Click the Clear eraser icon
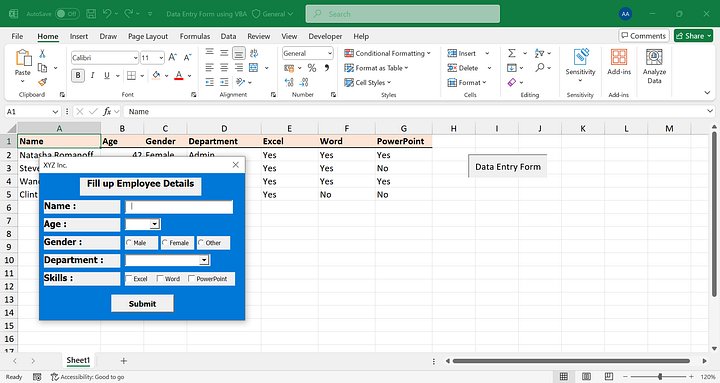Viewport: 720px width, 383px height. tap(512, 82)
